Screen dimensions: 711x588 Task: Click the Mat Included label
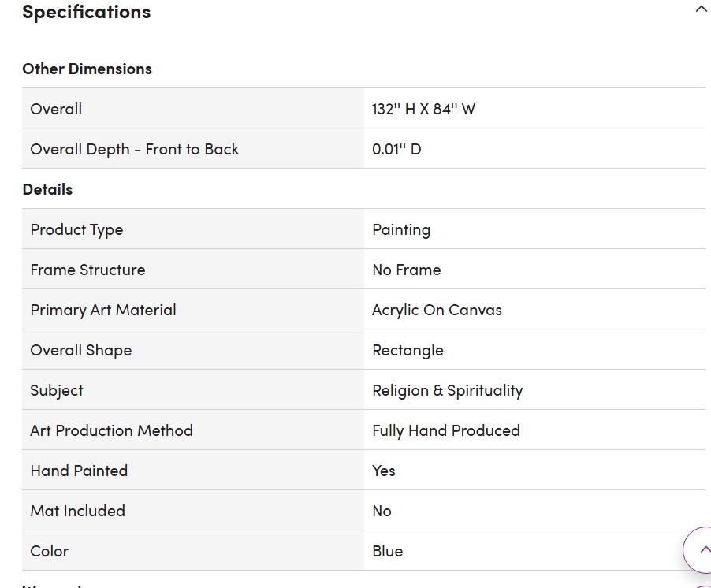(x=77, y=511)
